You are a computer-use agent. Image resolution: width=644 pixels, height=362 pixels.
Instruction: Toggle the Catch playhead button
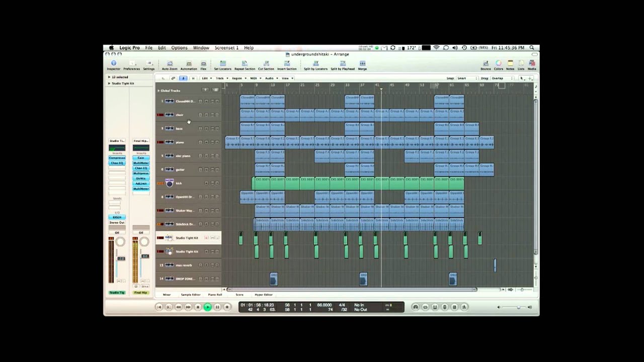183,78
